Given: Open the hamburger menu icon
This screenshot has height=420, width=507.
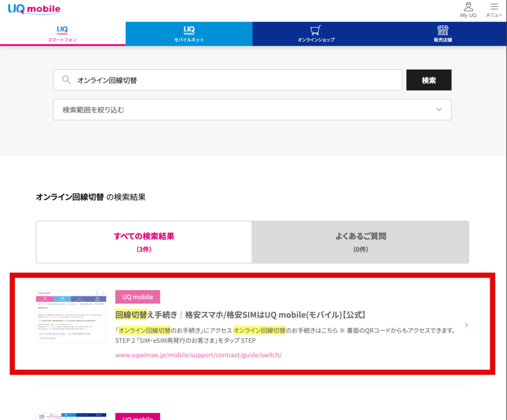Looking at the screenshot, I should pos(494,7).
